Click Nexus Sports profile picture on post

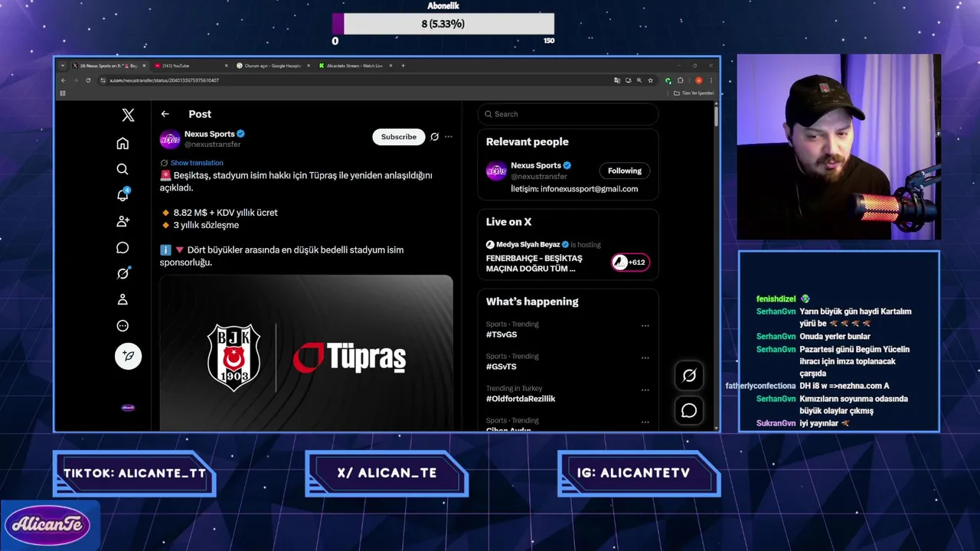(x=170, y=139)
